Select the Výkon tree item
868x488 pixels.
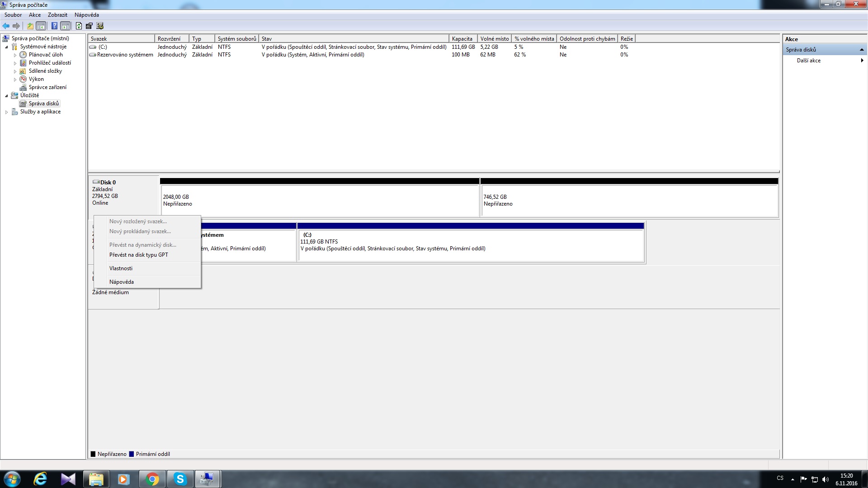pyautogui.click(x=36, y=79)
